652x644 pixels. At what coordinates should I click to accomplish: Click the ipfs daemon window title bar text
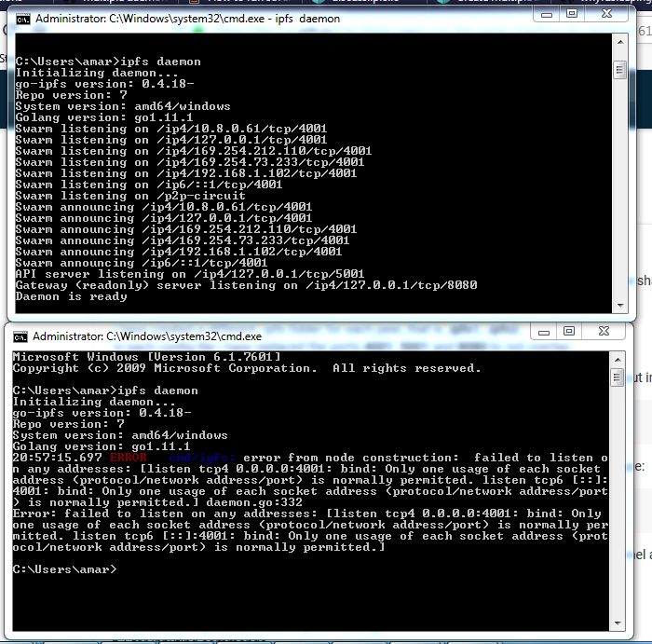[187, 19]
